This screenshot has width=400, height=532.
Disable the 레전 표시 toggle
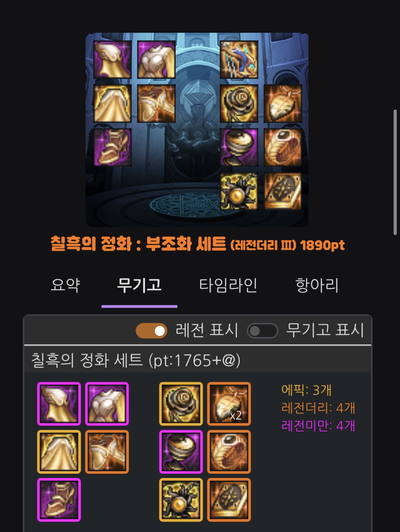151,331
